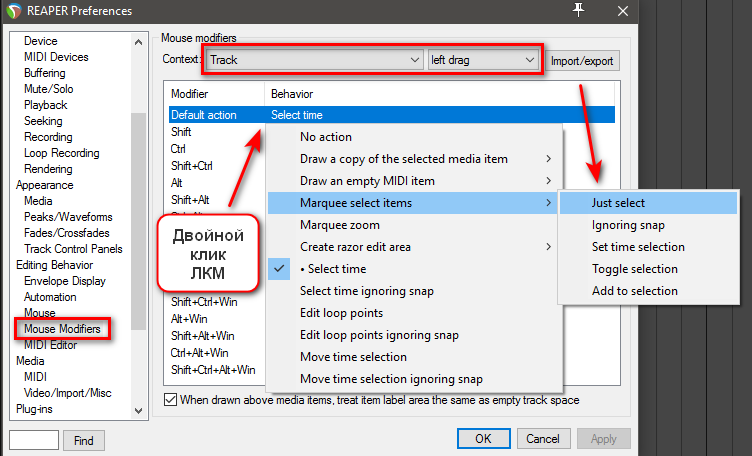Focus the search field beside Find
Image resolution: width=752 pixels, height=456 pixels.
click(x=34, y=440)
